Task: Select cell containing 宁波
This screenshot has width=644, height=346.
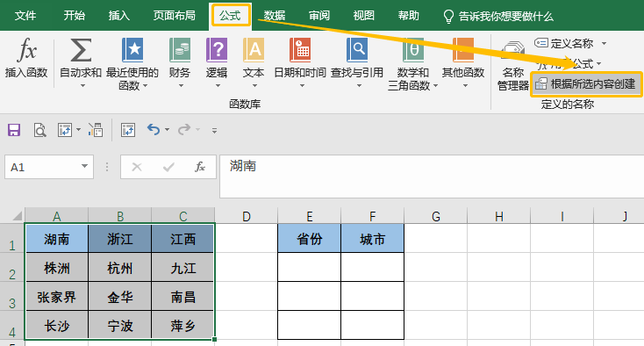Action: pos(120,325)
